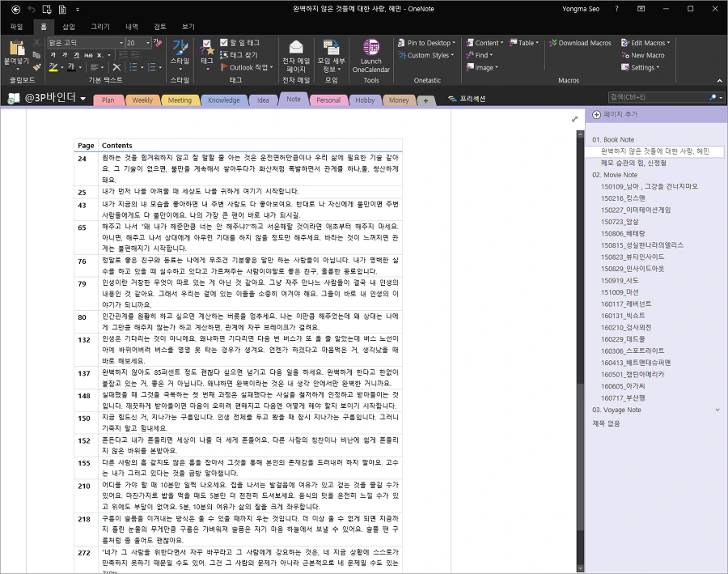Click the Paste clipboard icon
Screen dimensions: 728x574
(x=17, y=48)
